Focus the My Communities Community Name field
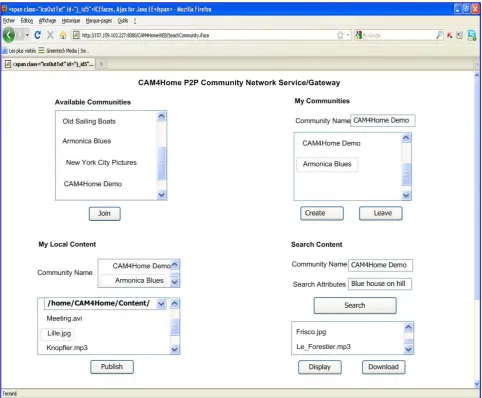The image size is (482, 398). pyautogui.click(x=383, y=120)
